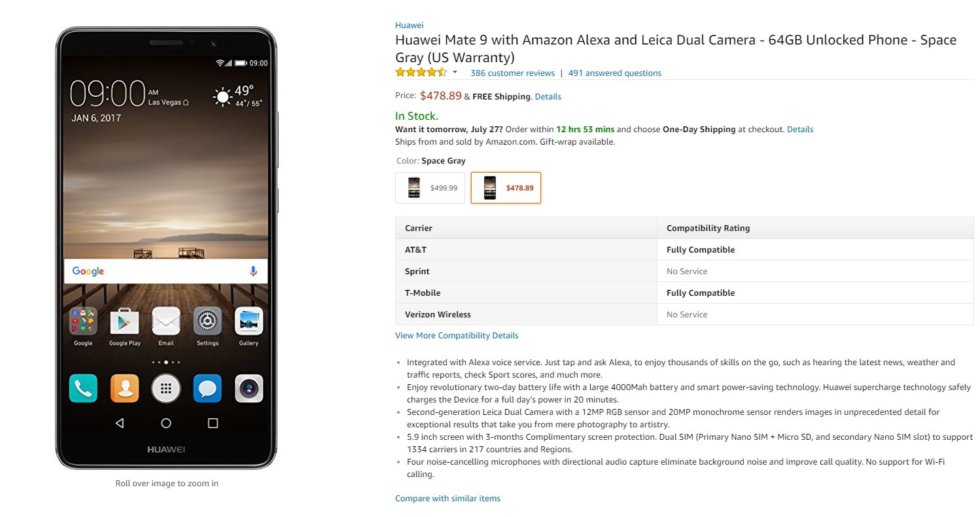Click the Settings gear icon on phone

[207, 321]
